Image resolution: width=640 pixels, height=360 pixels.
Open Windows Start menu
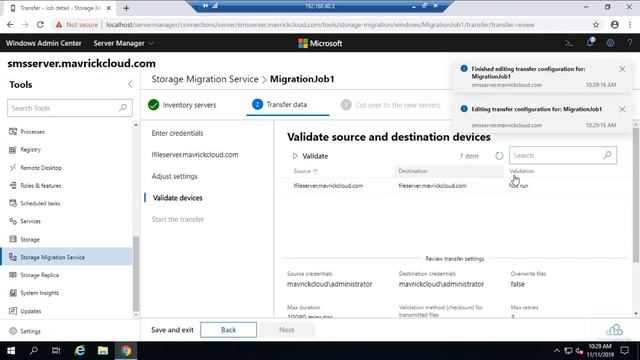[11, 351]
